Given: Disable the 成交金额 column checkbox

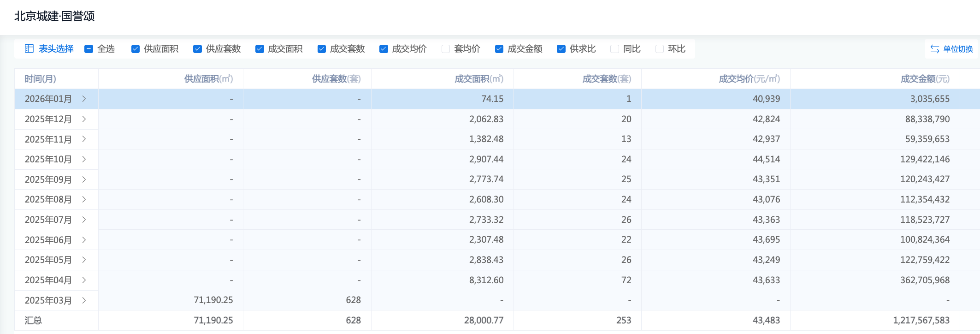Looking at the screenshot, I should tap(499, 49).
